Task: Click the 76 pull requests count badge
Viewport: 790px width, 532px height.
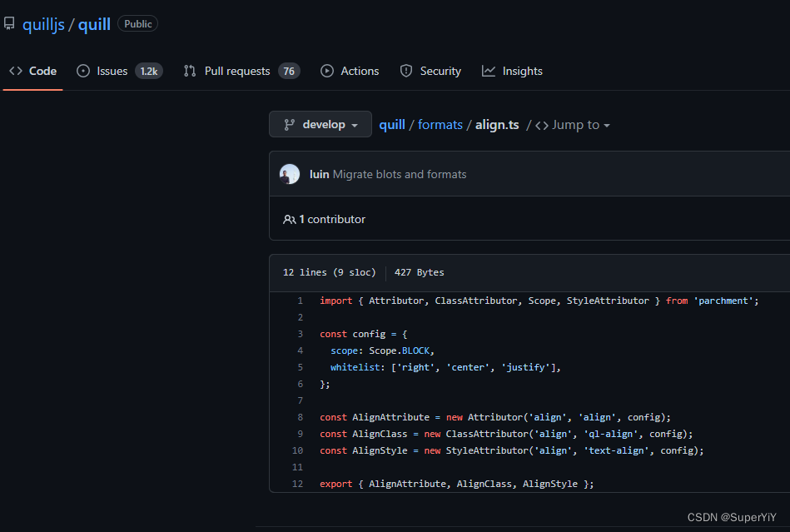Action: (x=289, y=71)
